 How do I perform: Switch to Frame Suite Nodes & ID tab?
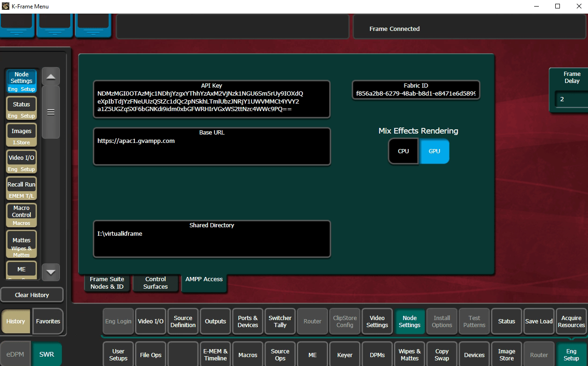pyautogui.click(x=107, y=283)
